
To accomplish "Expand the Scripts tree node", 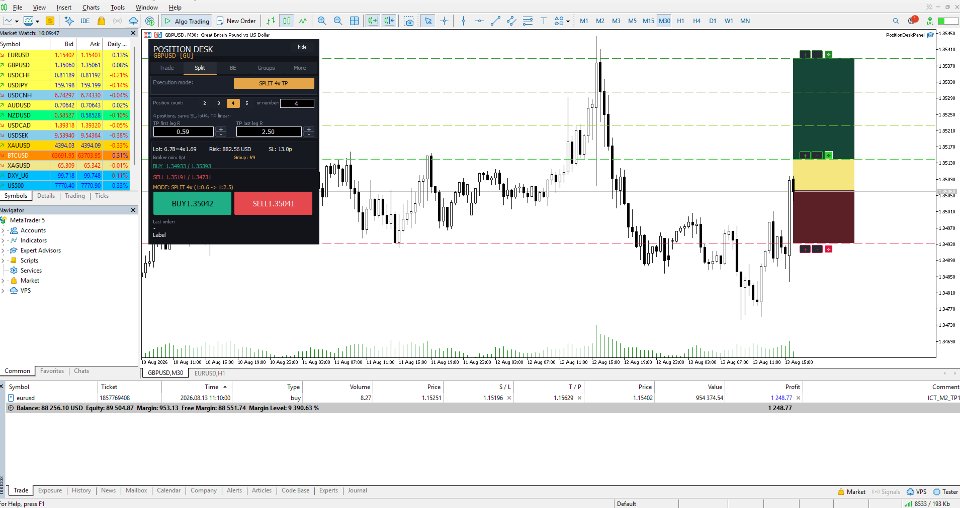I will [4, 260].
